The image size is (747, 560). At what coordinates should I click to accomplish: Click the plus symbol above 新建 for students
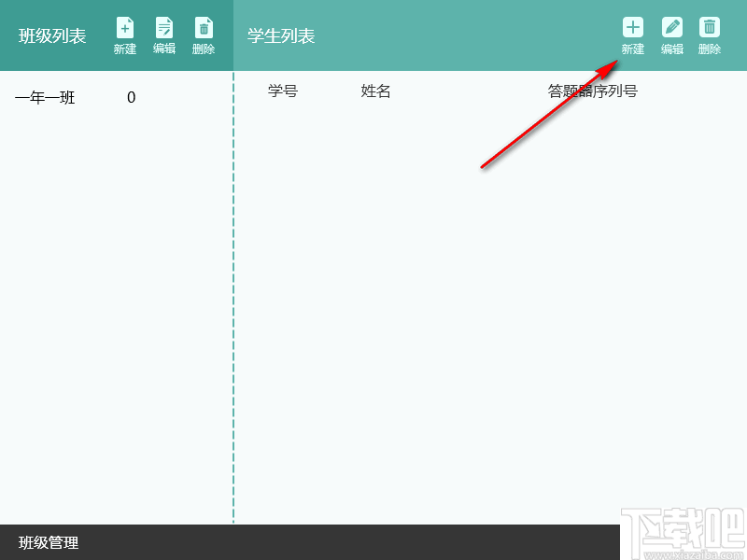tap(632, 26)
